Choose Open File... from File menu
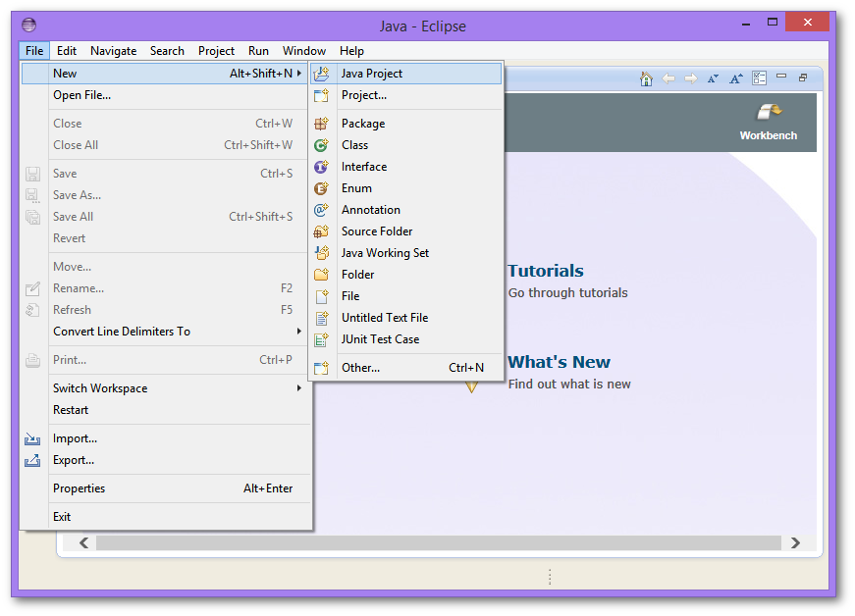855x616 pixels. click(x=165, y=95)
